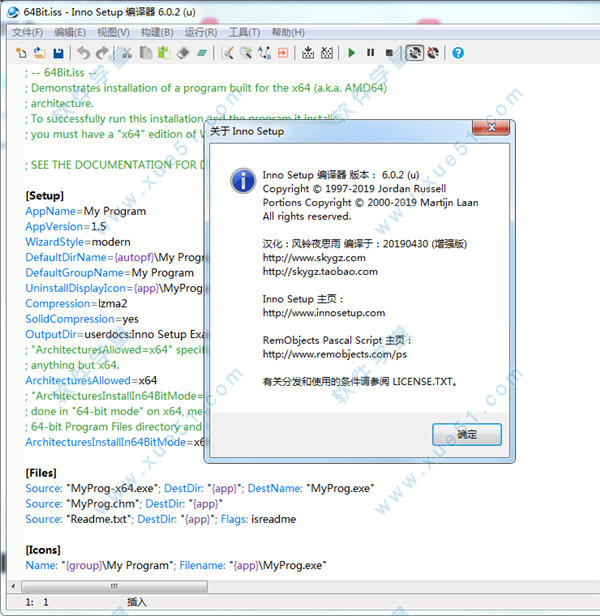
Task: Click the Name "{group}\My Program" line
Action: [x=176, y=565]
